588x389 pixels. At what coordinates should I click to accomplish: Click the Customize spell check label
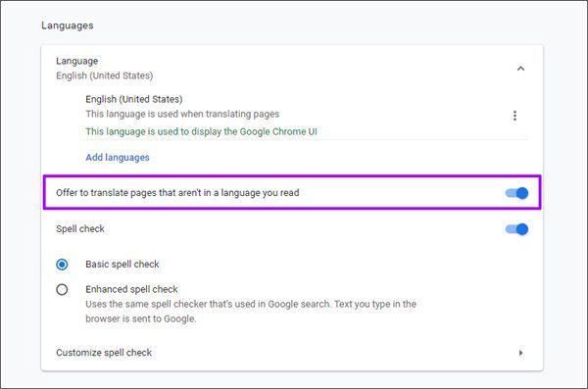tap(104, 353)
